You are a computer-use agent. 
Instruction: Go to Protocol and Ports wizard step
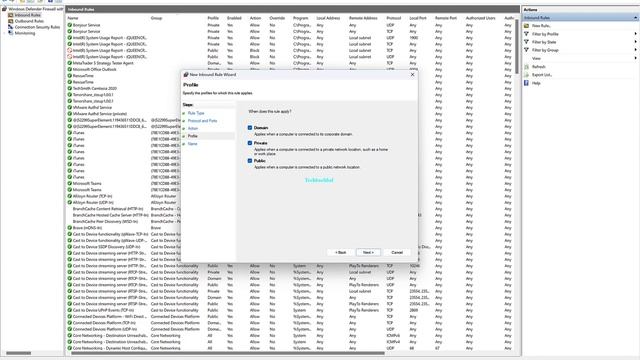202,121
